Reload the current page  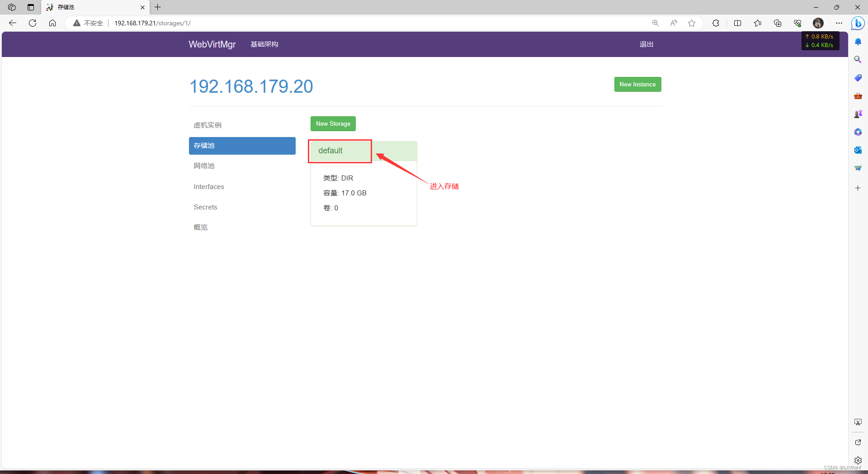[33, 23]
